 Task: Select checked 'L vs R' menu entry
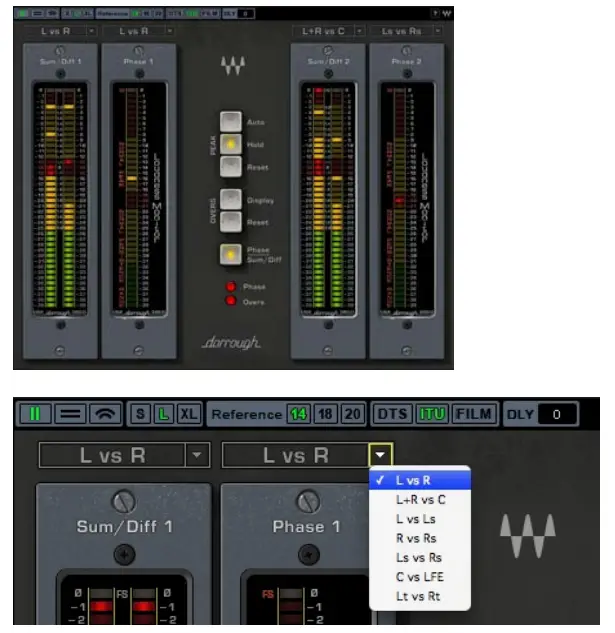point(420,480)
